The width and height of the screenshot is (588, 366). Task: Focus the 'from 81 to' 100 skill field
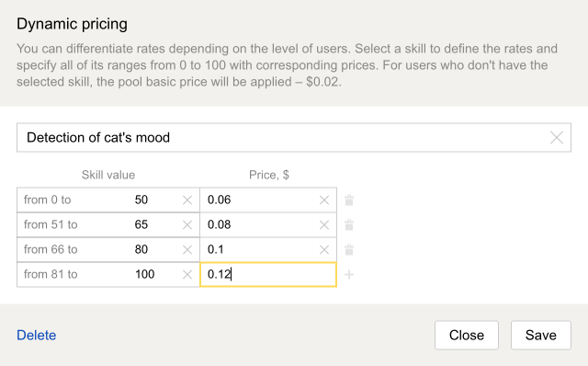click(108, 274)
